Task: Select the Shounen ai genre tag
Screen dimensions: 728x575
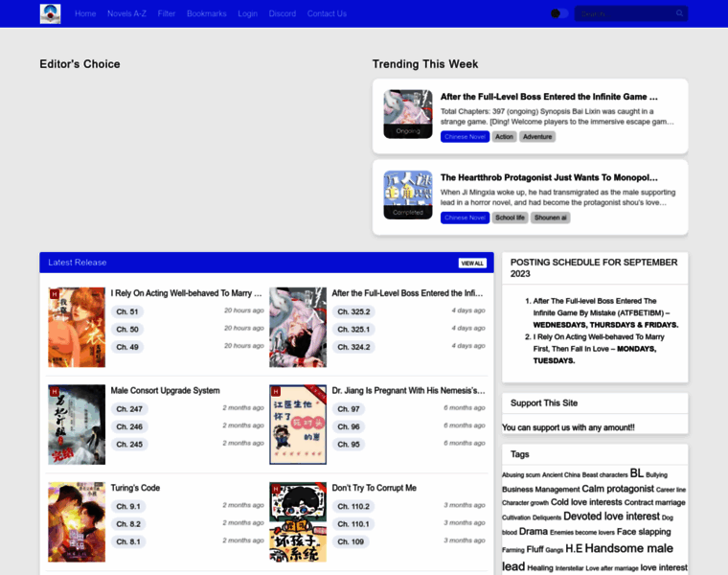Action: coord(550,218)
